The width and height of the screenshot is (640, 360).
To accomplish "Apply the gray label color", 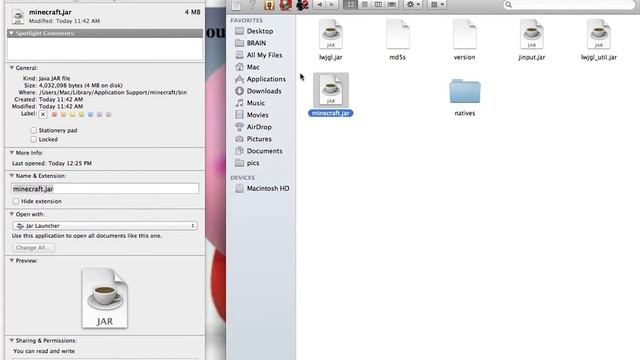I will [108, 115].
